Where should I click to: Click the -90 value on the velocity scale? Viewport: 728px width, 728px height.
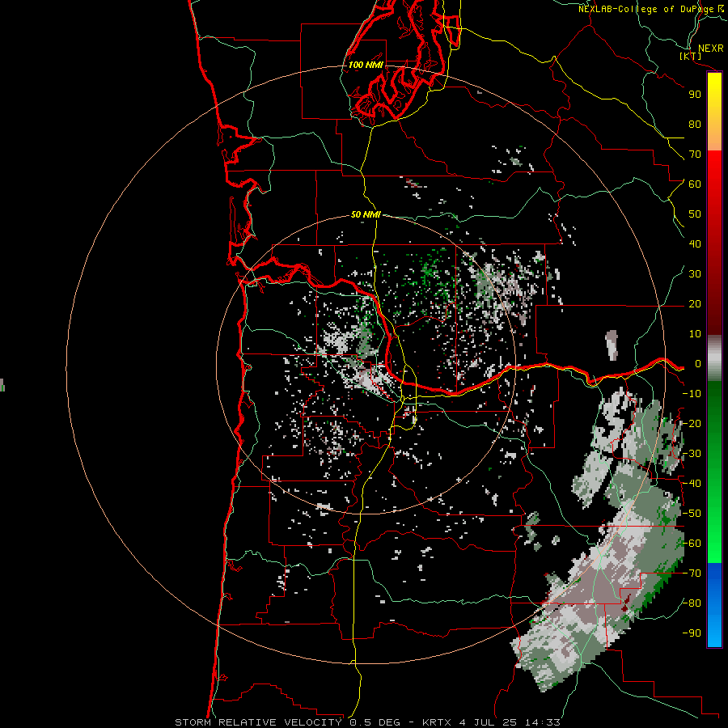(x=692, y=633)
